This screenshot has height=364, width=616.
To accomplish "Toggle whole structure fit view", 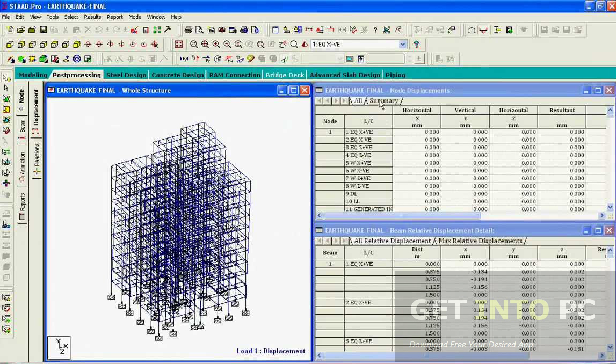I will click(x=179, y=45).
